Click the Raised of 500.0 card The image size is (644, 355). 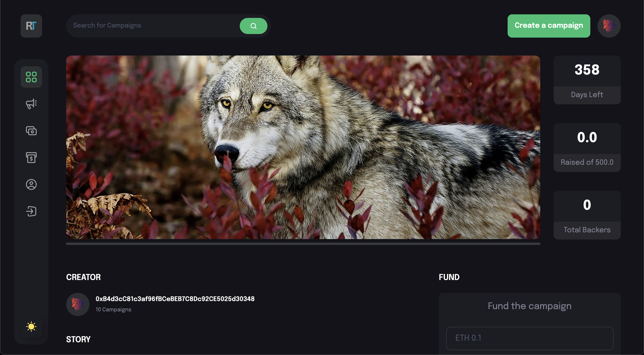point(587,147)
